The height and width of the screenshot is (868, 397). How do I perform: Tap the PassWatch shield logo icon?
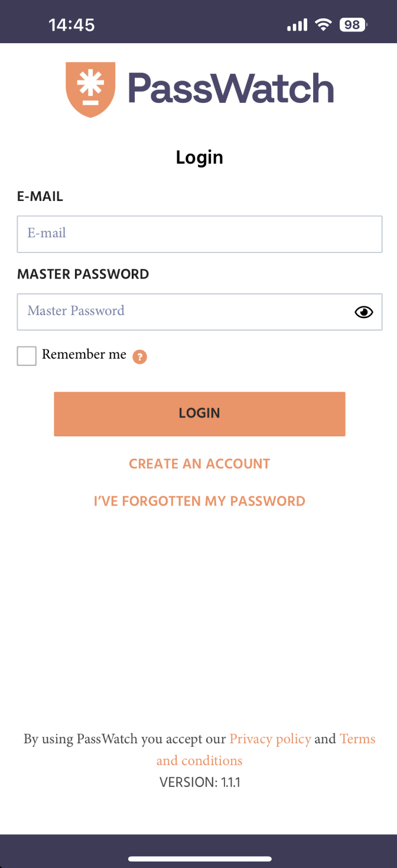click(89, 90)
